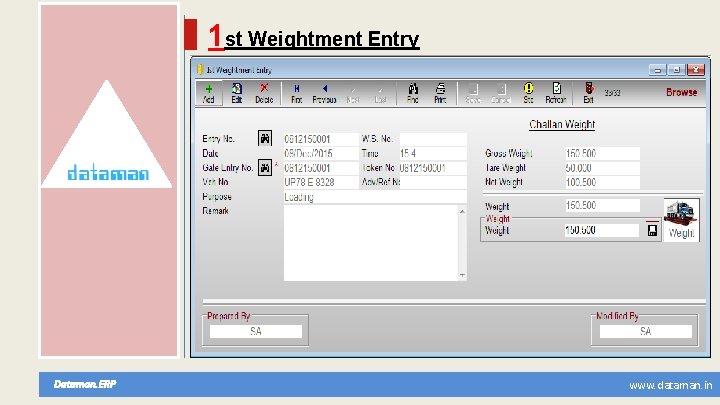Minimize the 1st Weightment Entry window
The height and width of the screenshot is (405, 720).
(658, 70)
